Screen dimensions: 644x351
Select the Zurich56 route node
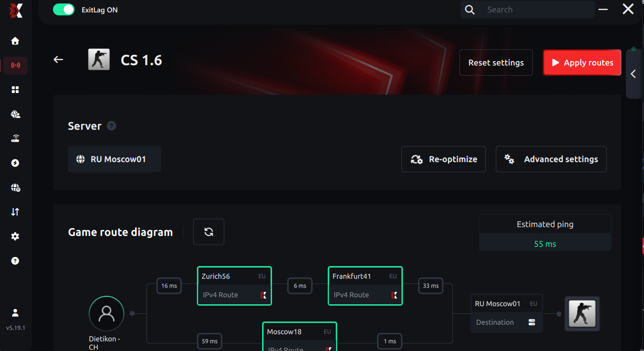pyautogui.click(x=234, y=286)
